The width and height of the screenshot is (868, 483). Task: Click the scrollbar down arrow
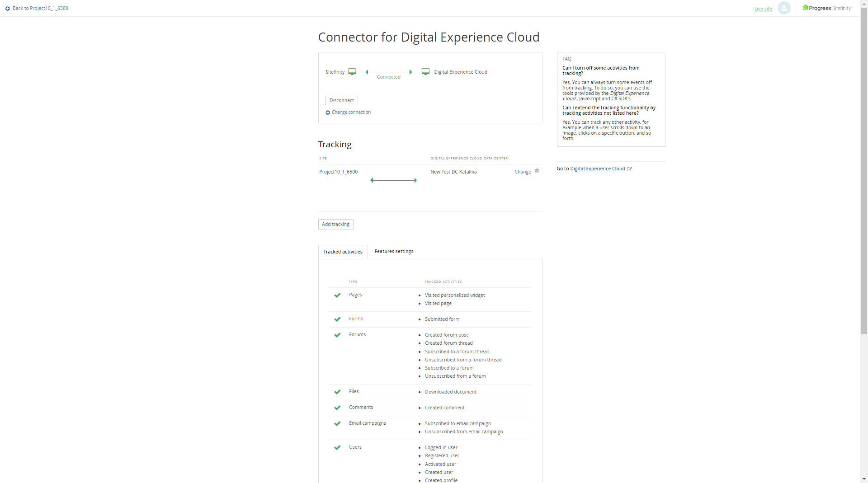coord(864,479)
